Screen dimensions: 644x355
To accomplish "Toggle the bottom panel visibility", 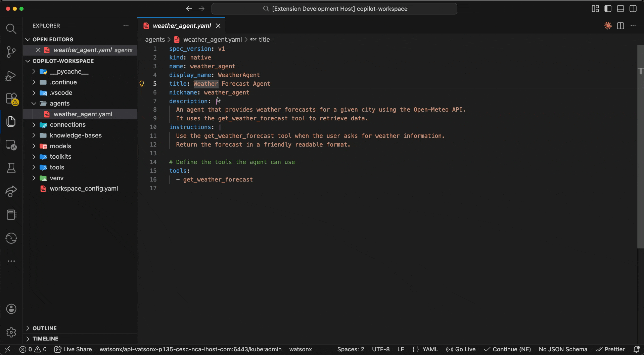I will tap(620, 9).
